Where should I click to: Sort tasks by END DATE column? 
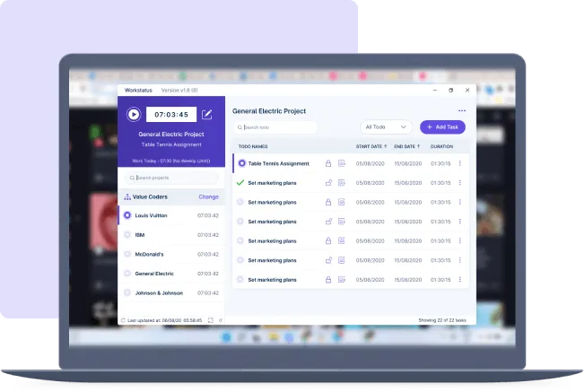tap(407, 146)
